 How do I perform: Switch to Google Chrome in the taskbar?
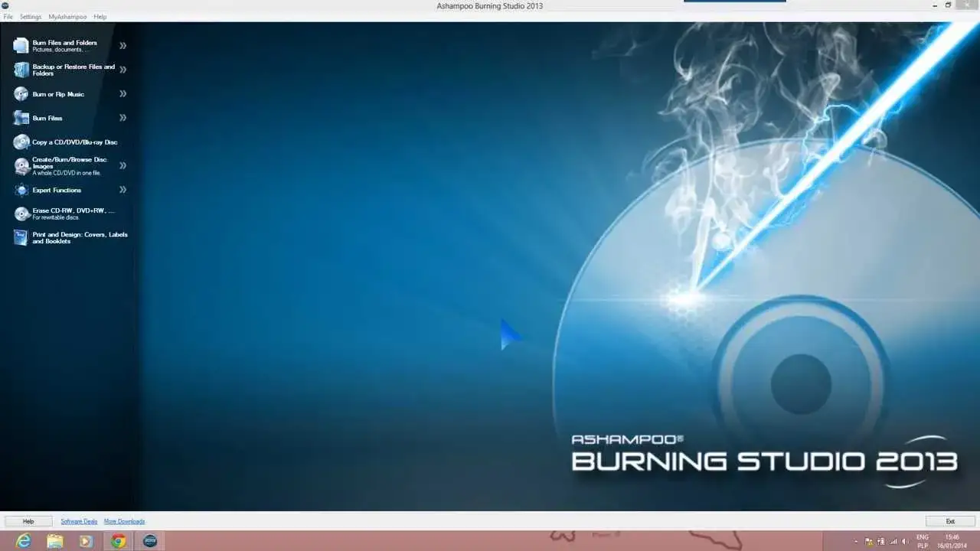coord(118,541)
